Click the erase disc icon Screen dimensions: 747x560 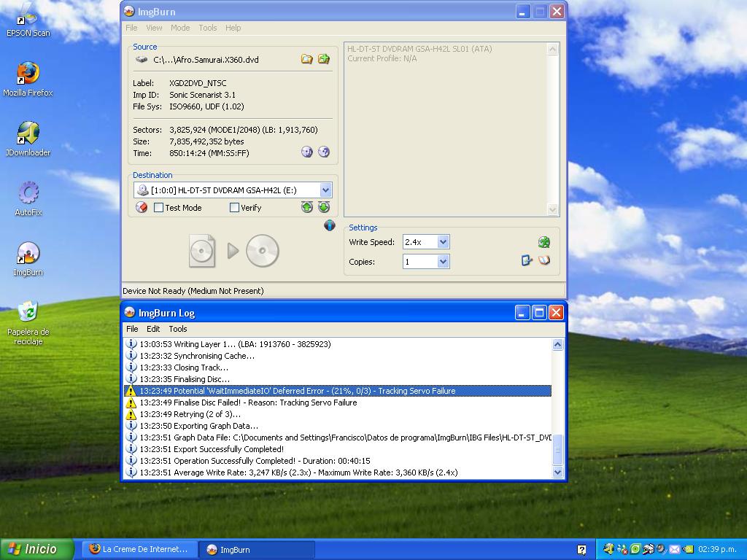[x=142, y=208]
